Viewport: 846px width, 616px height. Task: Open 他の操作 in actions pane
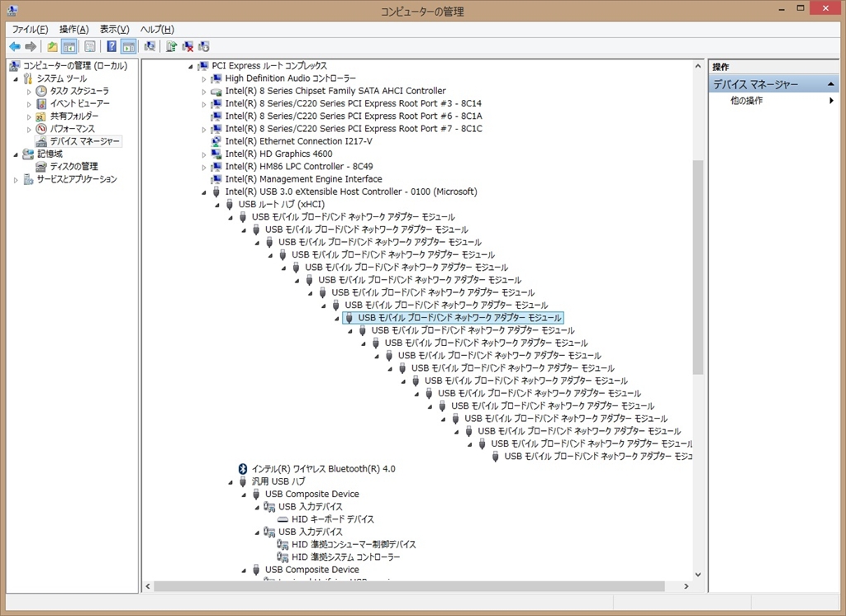746,101
